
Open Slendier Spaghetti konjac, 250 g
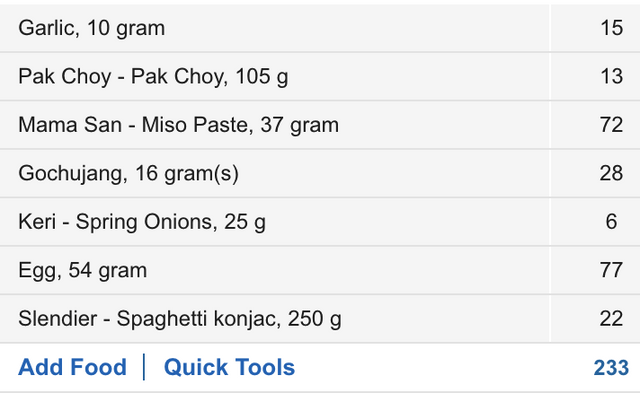click(x=180, y=319)
